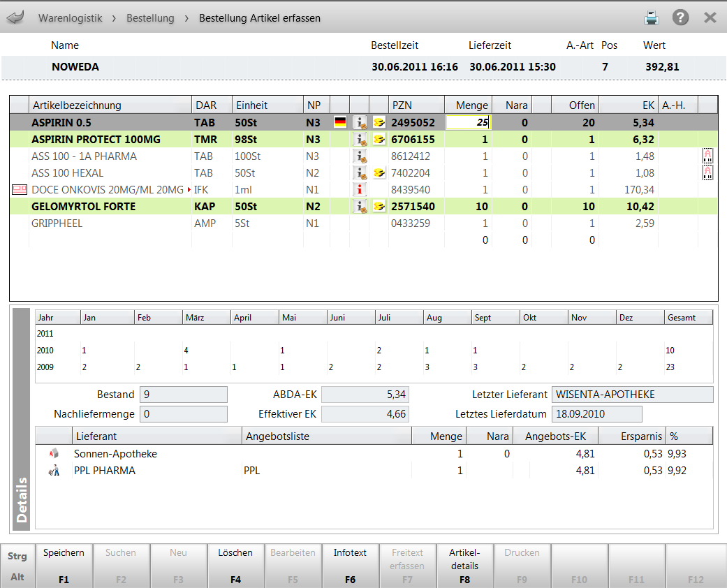This screenshot has height=588, width=727.
Task: Click the coins icon for ASS 100 HEXAL
Action: point(379,173)
